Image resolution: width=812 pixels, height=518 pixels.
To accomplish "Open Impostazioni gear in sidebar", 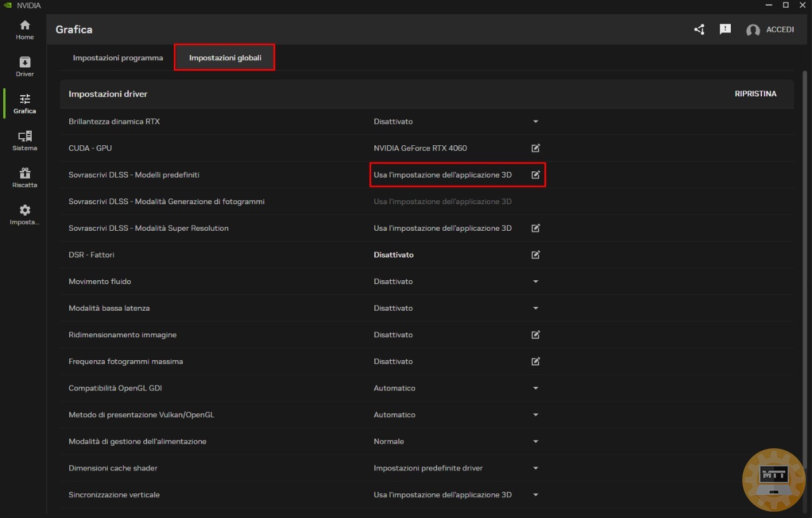I will click(25, 214).
